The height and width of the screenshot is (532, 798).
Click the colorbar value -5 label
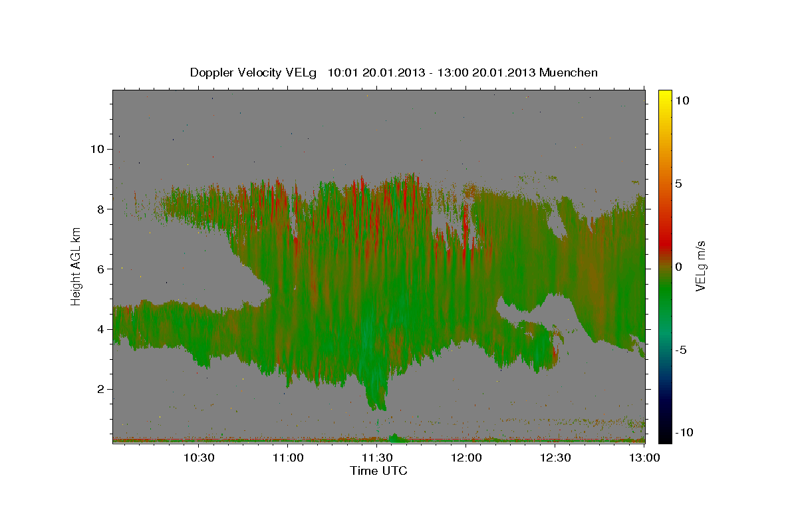click(680, 350)
